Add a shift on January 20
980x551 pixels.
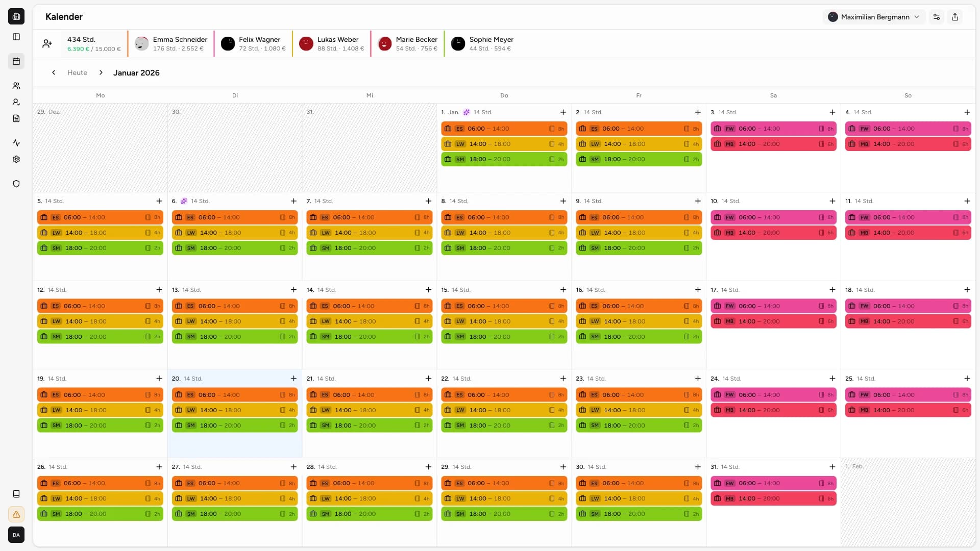pos(293,379)
